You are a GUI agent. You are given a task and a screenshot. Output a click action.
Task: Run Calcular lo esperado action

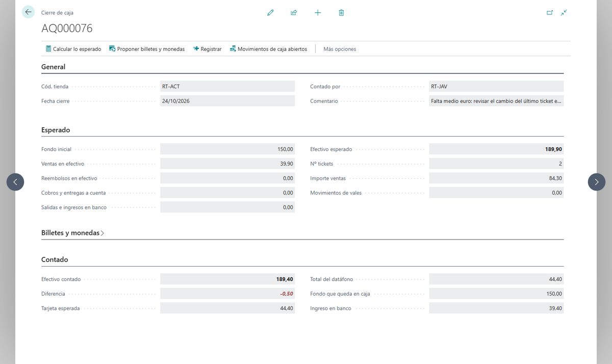tap(73, 49)
